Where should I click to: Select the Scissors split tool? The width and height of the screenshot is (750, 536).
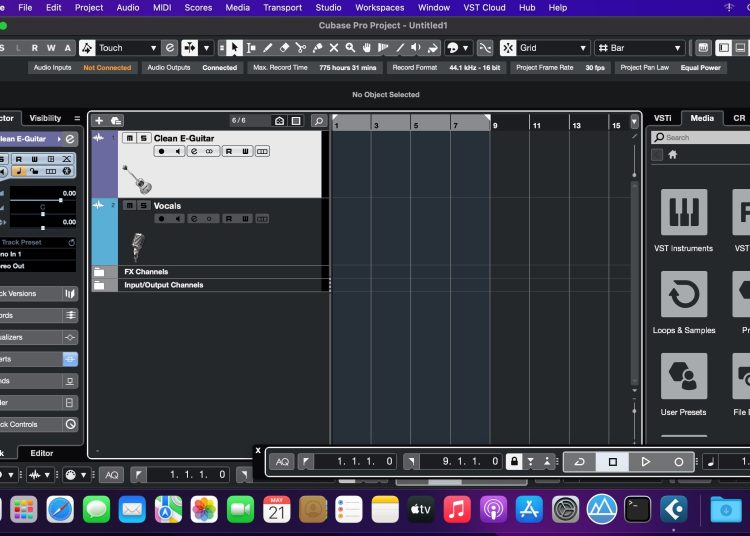pos(301,48)
